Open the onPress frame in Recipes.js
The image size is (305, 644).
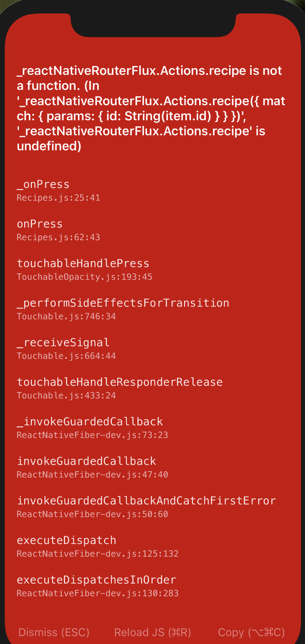point(40,224)
